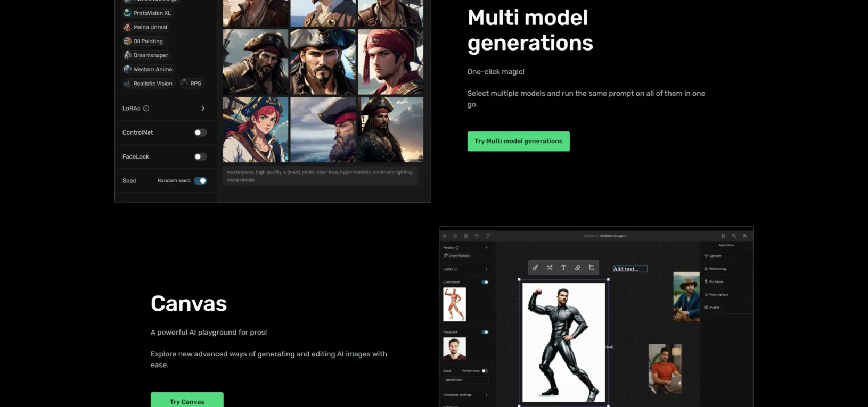Click the Multi model generations heading
868x407 pixels.
click(x=530, y=30)
